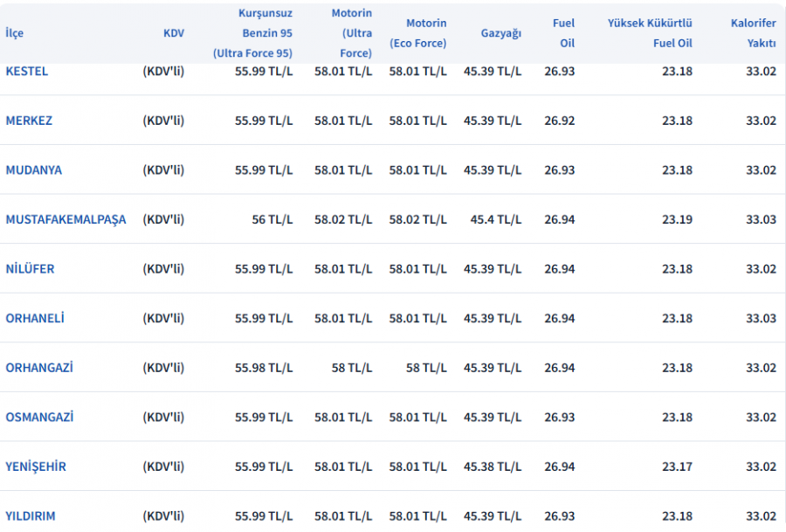Viewport: 786px width, 532px height.
Task: Select the MUDANYA district link
Action: 34,170
